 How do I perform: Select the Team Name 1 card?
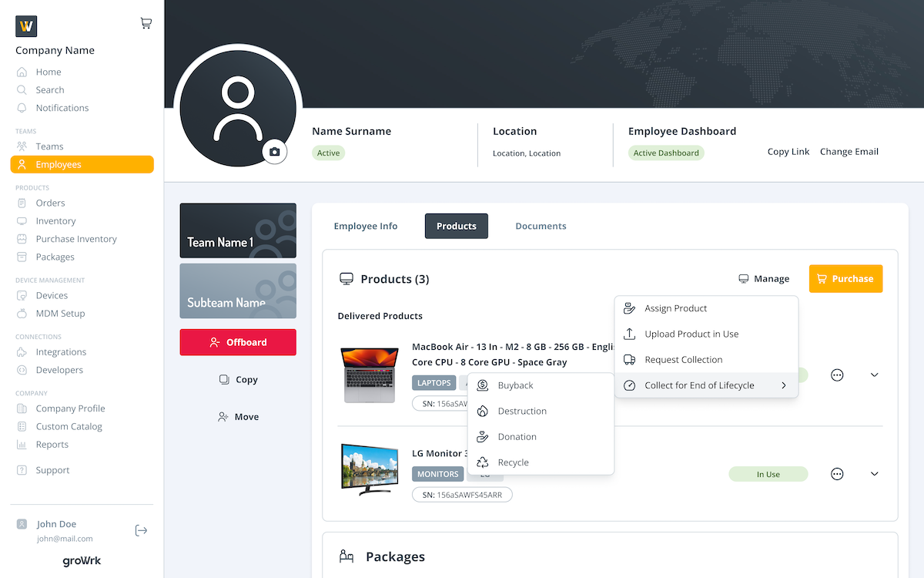coord(238,230)
